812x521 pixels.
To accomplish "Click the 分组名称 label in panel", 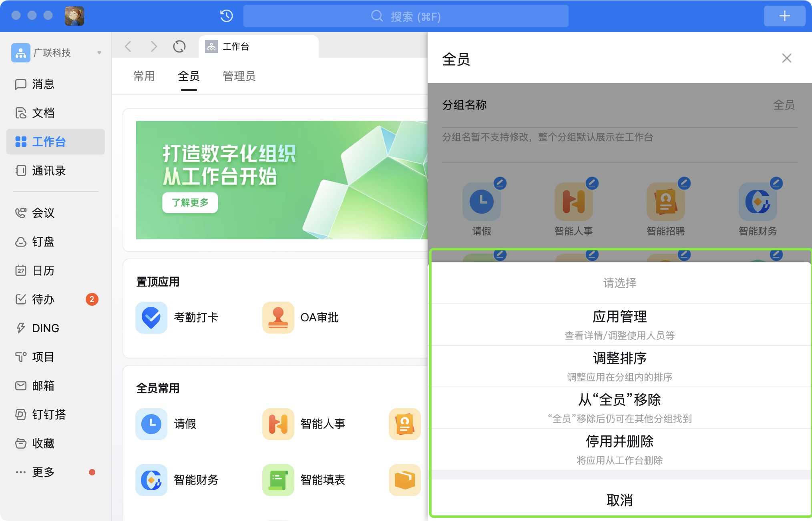I will 464,105.
